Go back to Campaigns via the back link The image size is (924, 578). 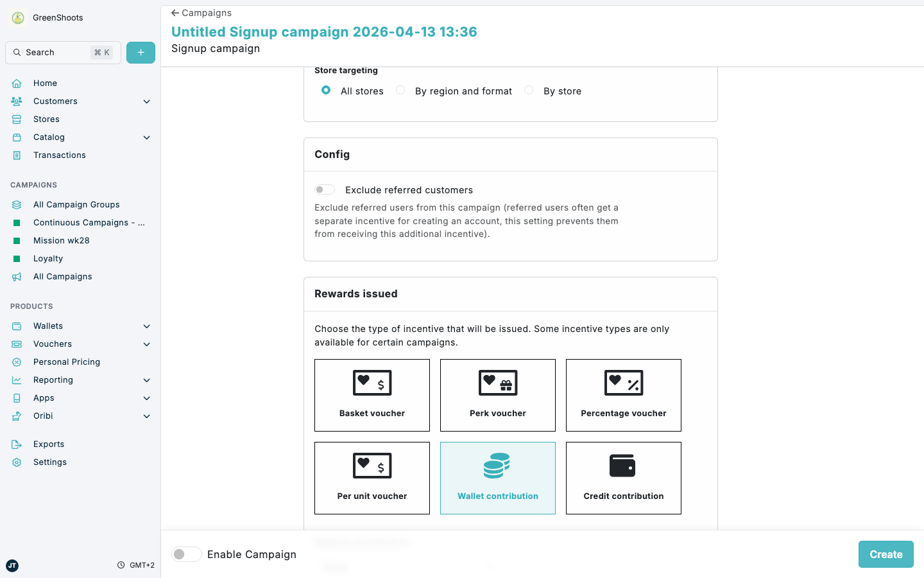click(x=201, y=12)
